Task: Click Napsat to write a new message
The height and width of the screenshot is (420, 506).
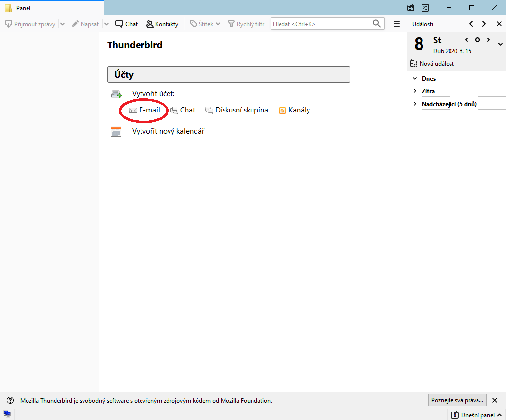Action: (x=85, y=24)
